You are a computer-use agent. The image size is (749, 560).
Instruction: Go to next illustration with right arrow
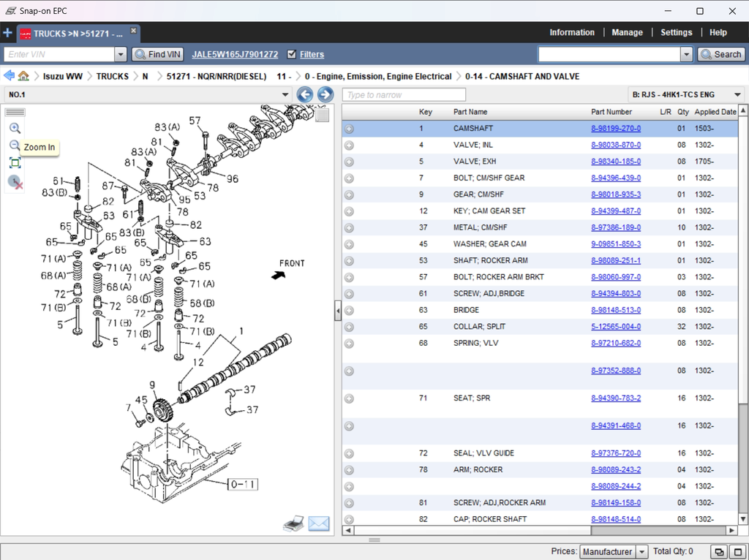click(325, 94)
